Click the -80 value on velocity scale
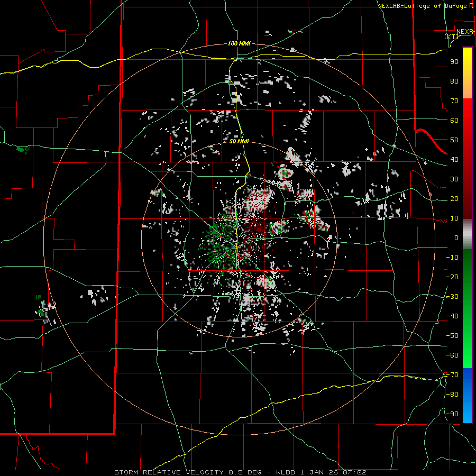This screenshot has height=476, width=476. click(x=452, y=395)
